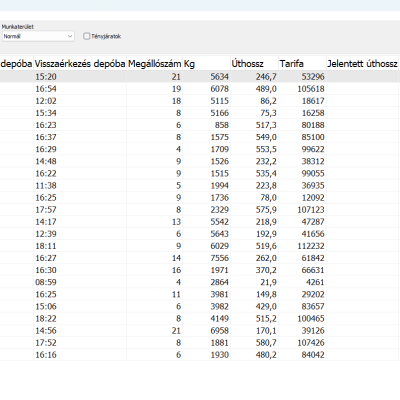
Task: Click the Úthossz value 580,7
Action: click(266, 343)
